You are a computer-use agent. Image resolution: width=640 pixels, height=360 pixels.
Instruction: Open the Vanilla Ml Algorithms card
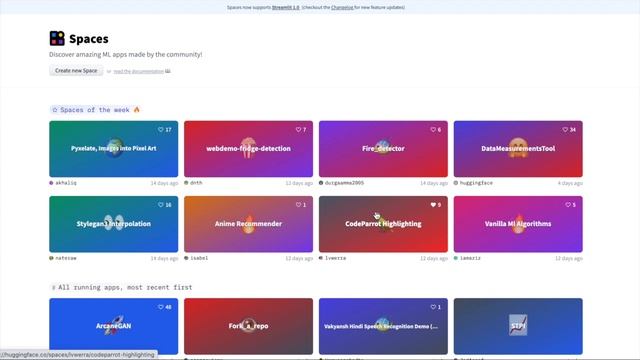[x=518, y=224]
